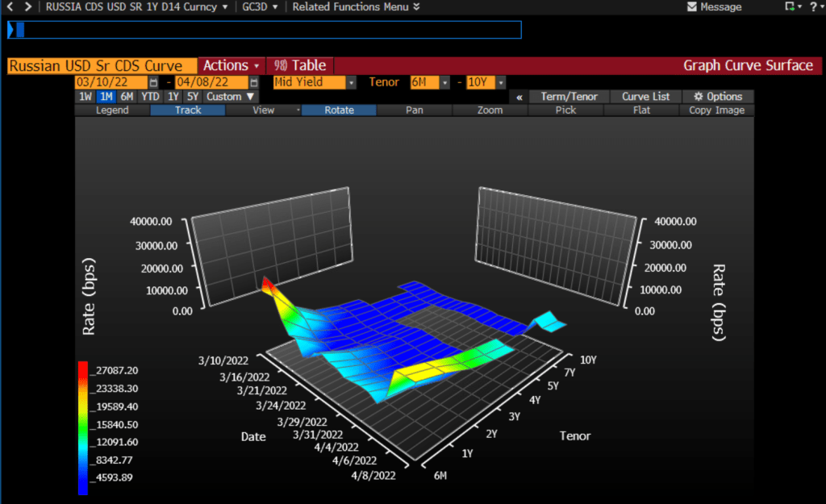Switch to the Table view
Image resolution: width=826 pixels, height=504 pixels.
300,65
